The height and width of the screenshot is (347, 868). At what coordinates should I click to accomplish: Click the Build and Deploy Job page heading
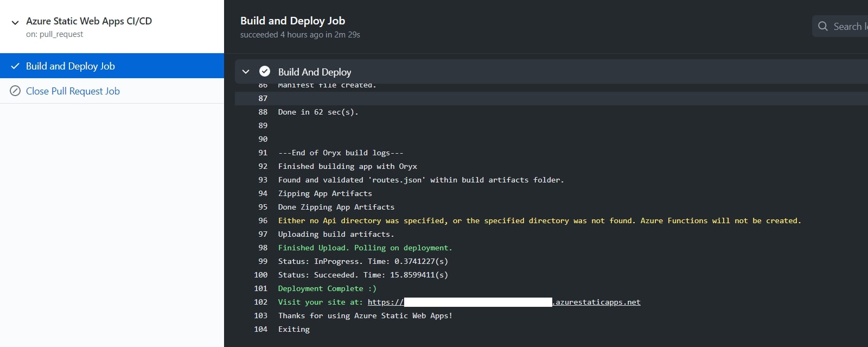293,21
